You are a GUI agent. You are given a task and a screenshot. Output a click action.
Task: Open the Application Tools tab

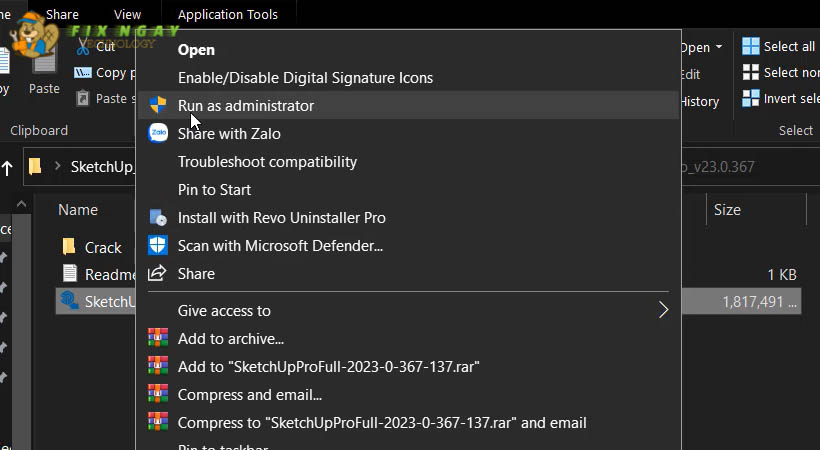[x=227, y=14]
